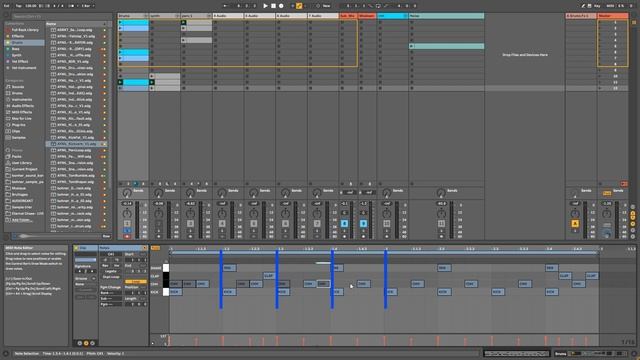Select the Master track header
Image resolution: width=640 pixels, height=360 pixels.
[613, 16]
